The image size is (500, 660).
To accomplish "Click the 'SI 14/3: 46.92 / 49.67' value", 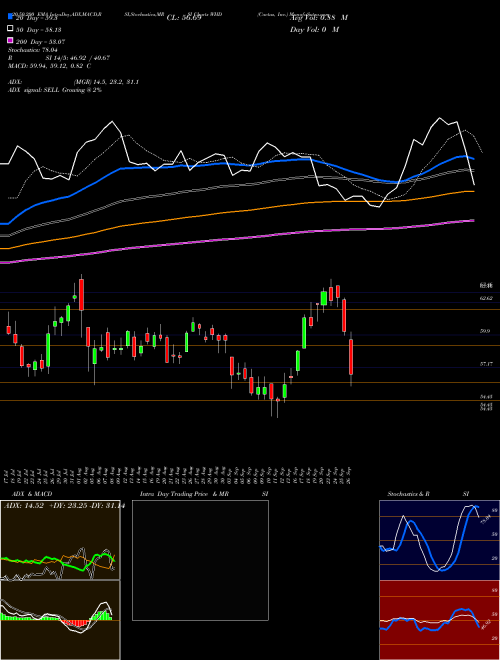I will tap(79, 58).
